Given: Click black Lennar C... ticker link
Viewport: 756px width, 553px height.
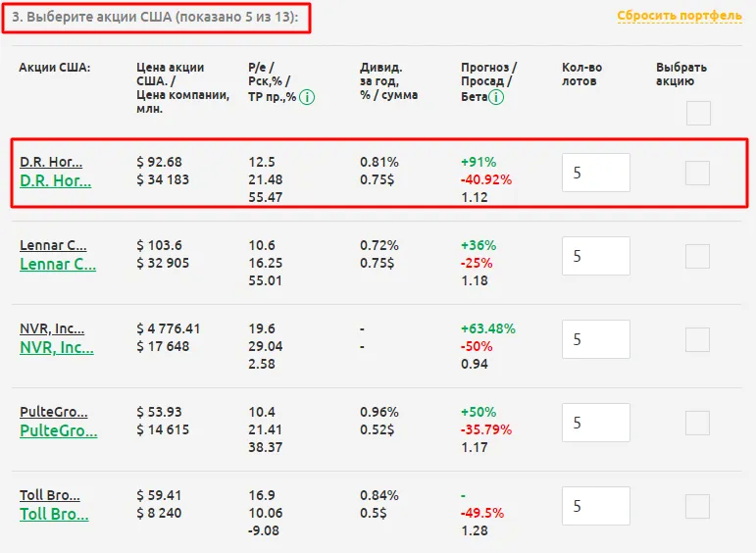Looking at the screenshot, I should tap(53, 245).
